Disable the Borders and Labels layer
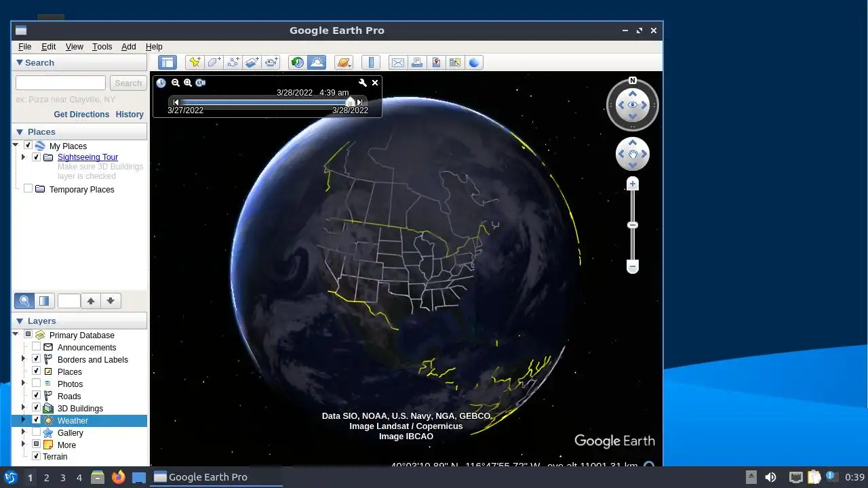This screenshot has width=868, height=488. point(36,359)
